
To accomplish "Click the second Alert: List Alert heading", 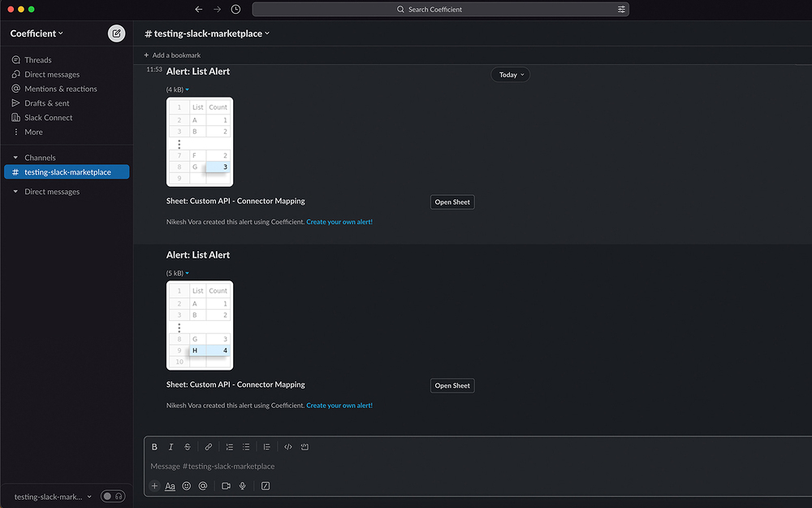I will coord(198,255).
